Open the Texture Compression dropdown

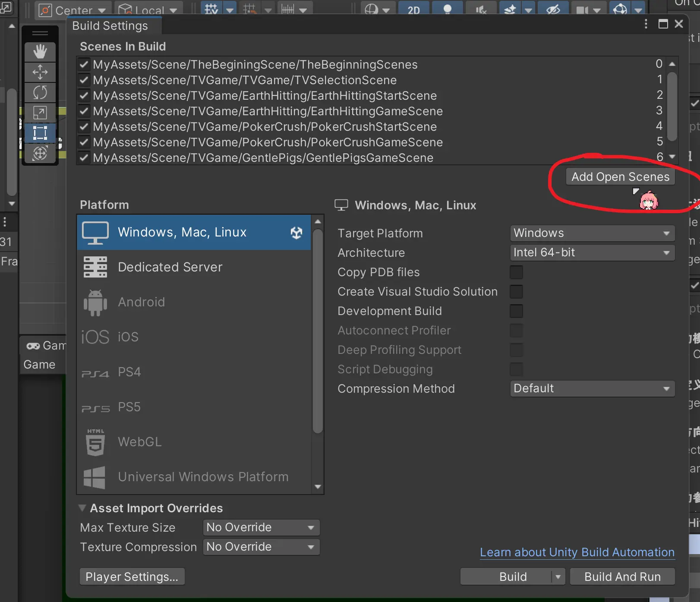click(x=261, y=547)
